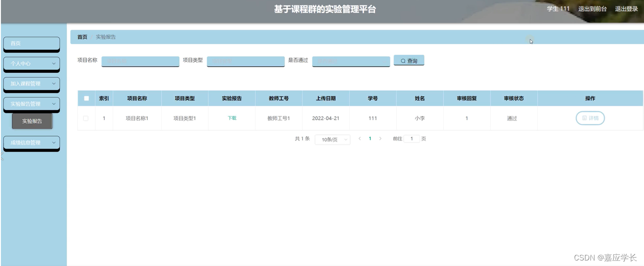Click the 项目类型1 cell
644x266 pixels.
tap(185, 118)
